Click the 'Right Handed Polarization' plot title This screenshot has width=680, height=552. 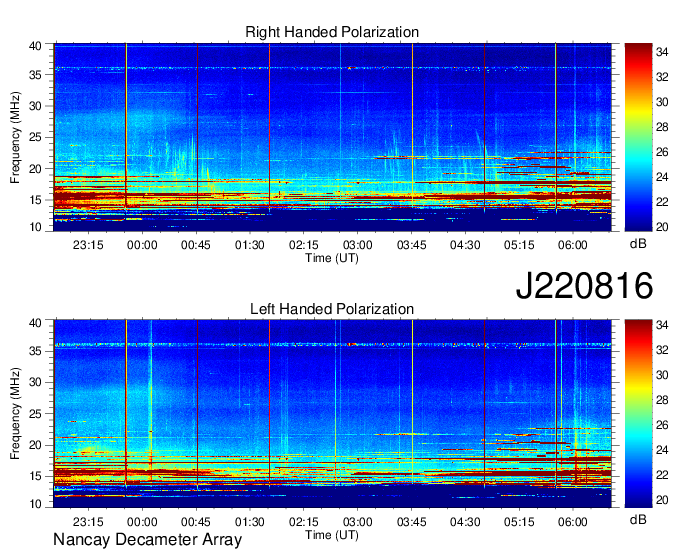(332, 32)
